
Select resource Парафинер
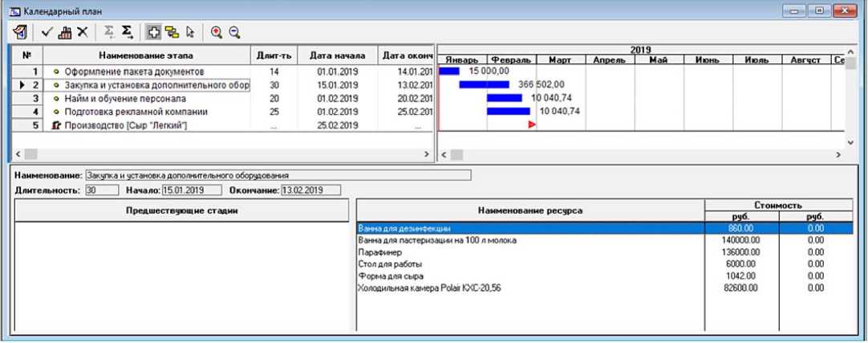tap(605, 252)
